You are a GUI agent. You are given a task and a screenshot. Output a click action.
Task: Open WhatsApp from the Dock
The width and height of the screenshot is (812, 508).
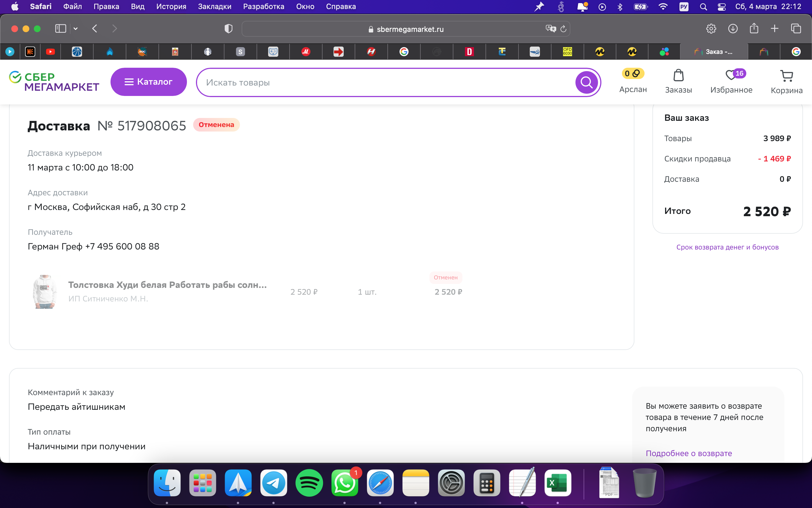(345, 483)
